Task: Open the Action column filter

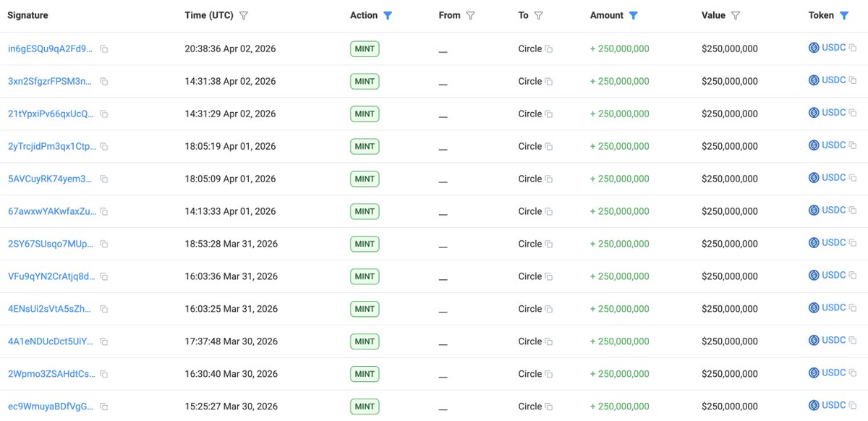Action: (x=388, y=15)
